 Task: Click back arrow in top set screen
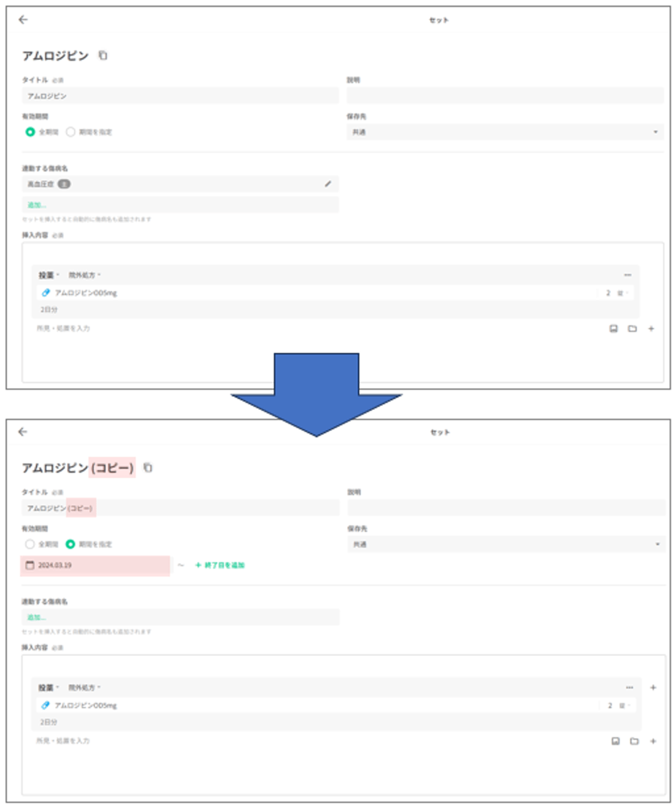23,20
